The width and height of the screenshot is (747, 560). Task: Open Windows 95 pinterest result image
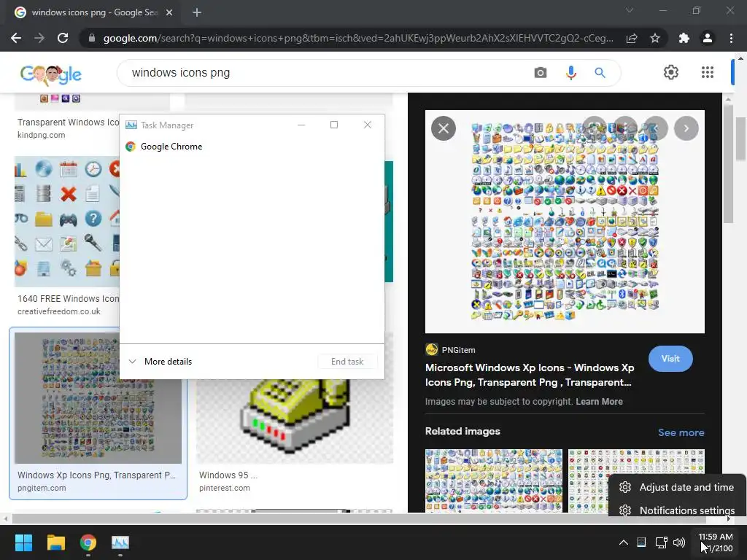295,421
